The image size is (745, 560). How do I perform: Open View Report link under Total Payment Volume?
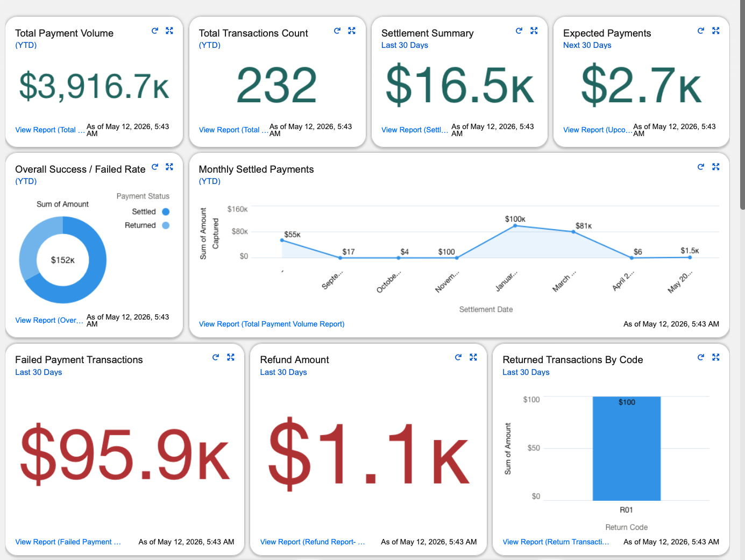(50, 130)
